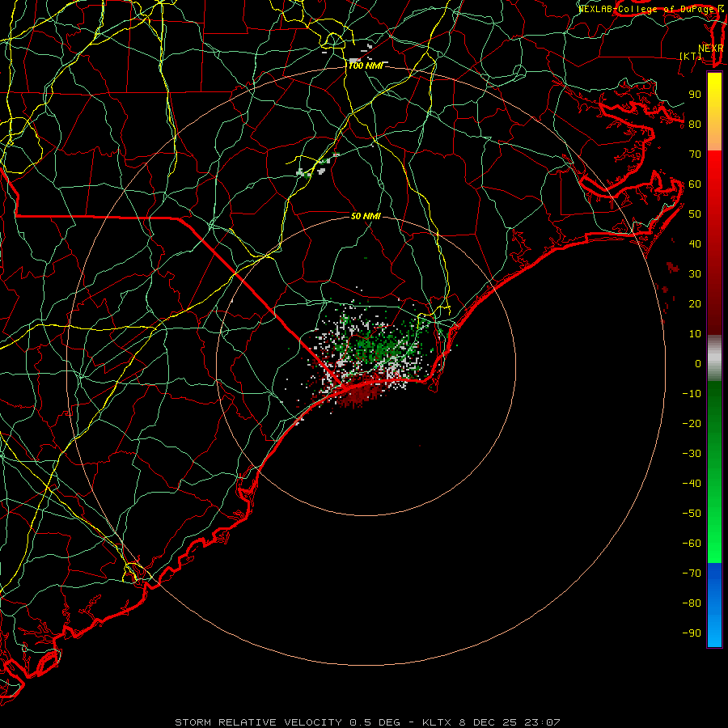Click "STORM RELATIVE VELOCITY" in the bottom caption
The height and width of the screenshot is (728, 728).
(x=258, y=722)
